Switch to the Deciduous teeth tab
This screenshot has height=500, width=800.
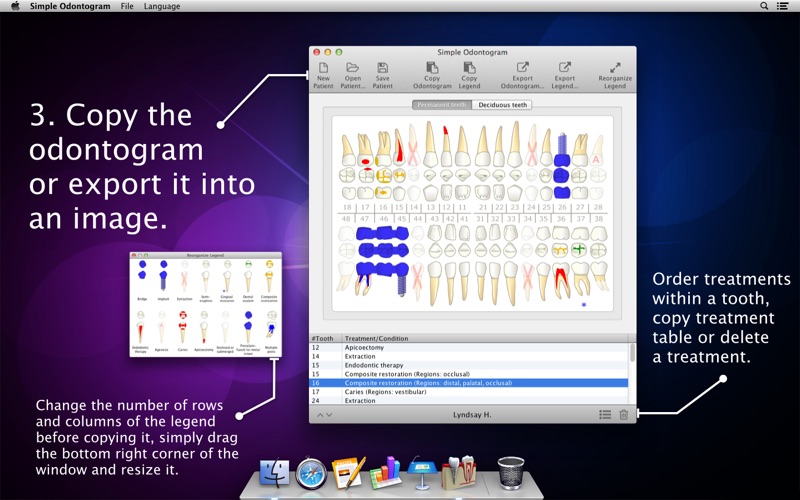[503, 105]
